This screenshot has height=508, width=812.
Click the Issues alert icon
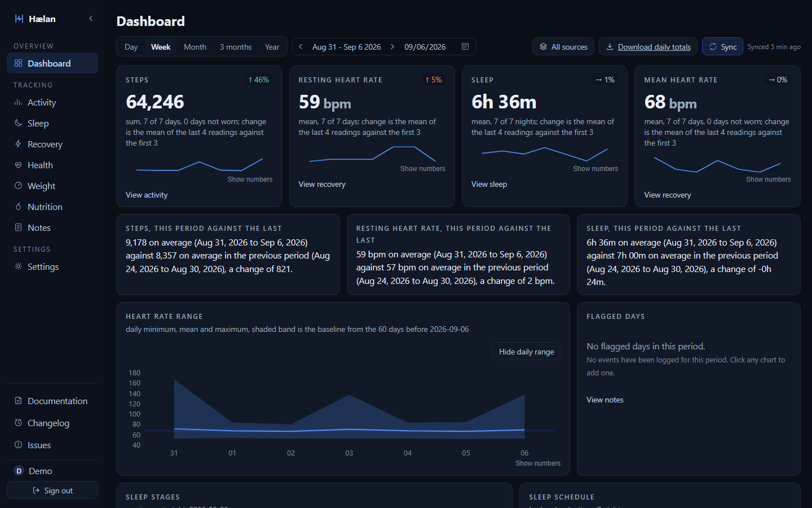click(x=18, y=445)
